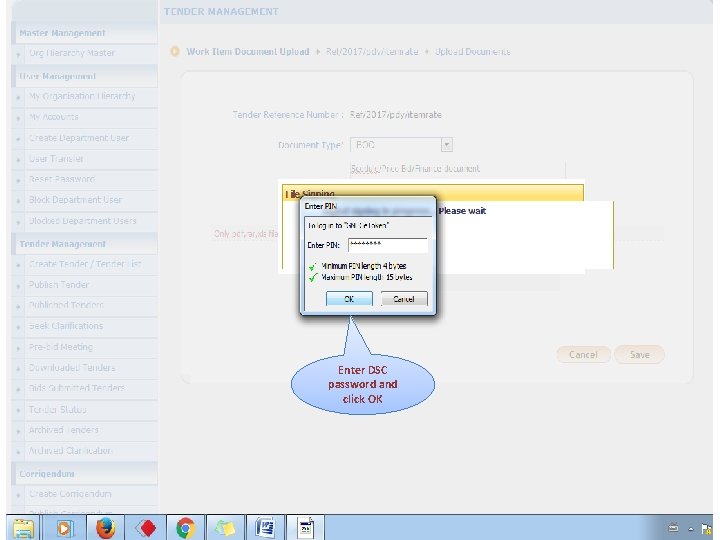Open Word from taskbar

pos(265,528)
